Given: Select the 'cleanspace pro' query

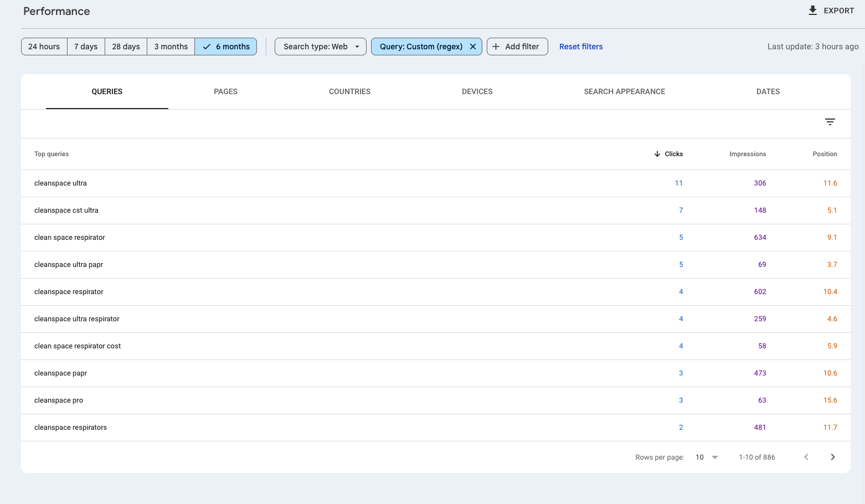Looking at the screenshot, I should 59,400.
